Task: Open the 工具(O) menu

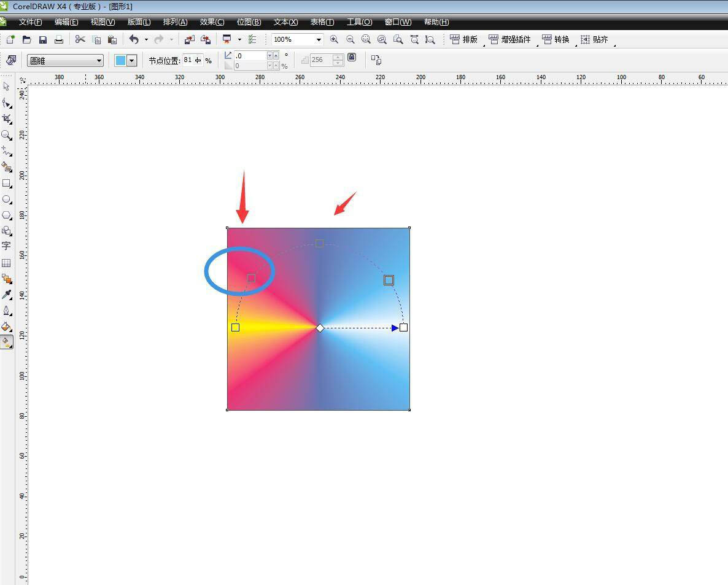Action: tap(359, 22)
